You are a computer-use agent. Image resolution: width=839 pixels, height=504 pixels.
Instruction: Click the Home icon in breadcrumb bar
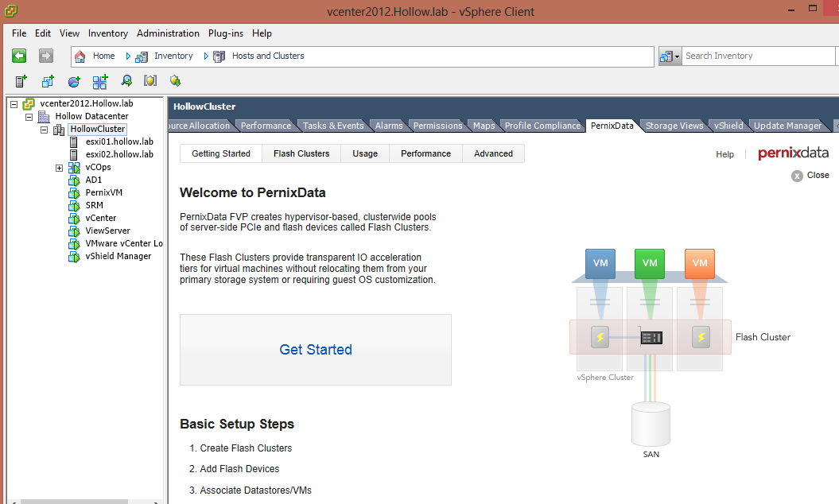coord(80,56)
